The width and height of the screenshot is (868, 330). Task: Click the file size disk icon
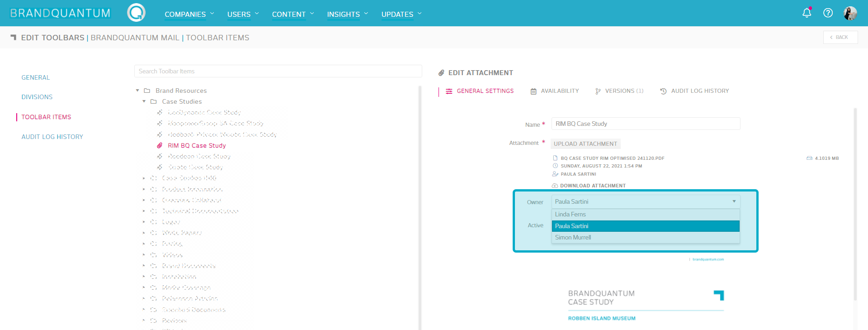(x=809, y=158)
